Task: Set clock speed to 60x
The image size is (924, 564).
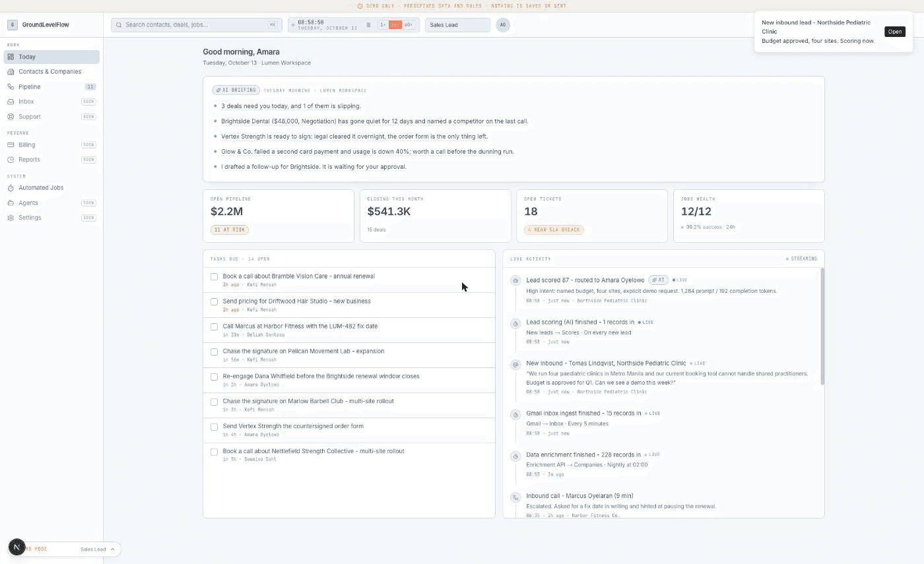Action: (409, 25)
